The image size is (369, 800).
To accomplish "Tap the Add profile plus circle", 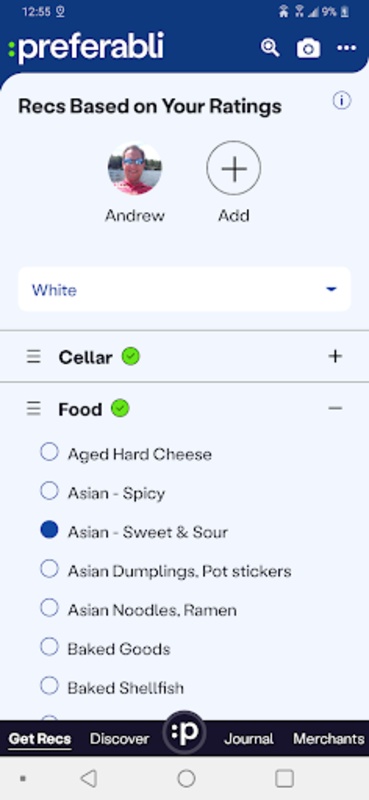I will 234,168.
